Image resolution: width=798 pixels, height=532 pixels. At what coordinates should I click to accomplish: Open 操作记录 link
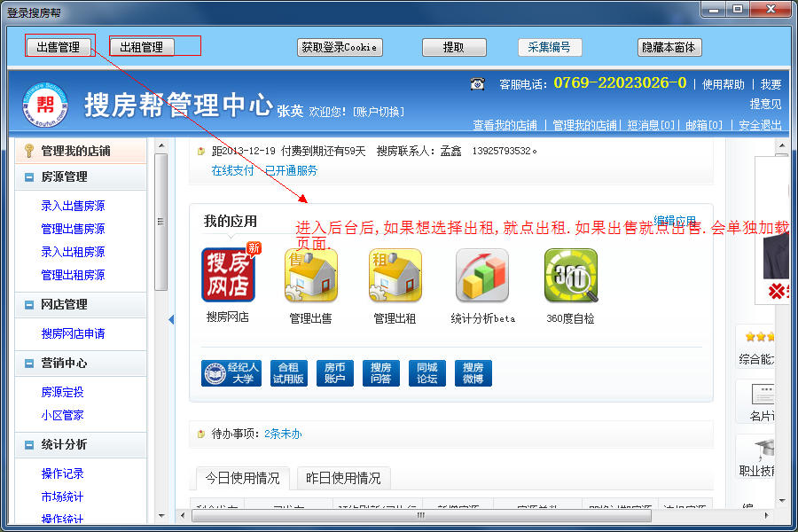coord(62,473)
